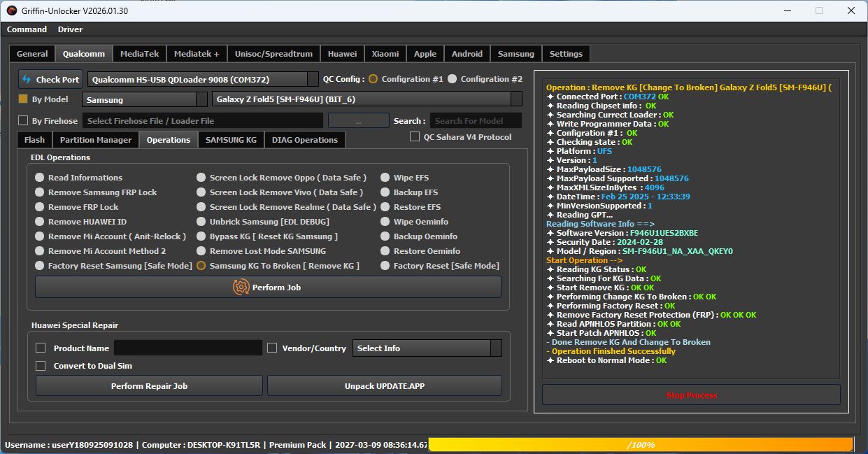Switch to the Mediatek + tab
The image size is (868, 454).
(x=197, y=54)
